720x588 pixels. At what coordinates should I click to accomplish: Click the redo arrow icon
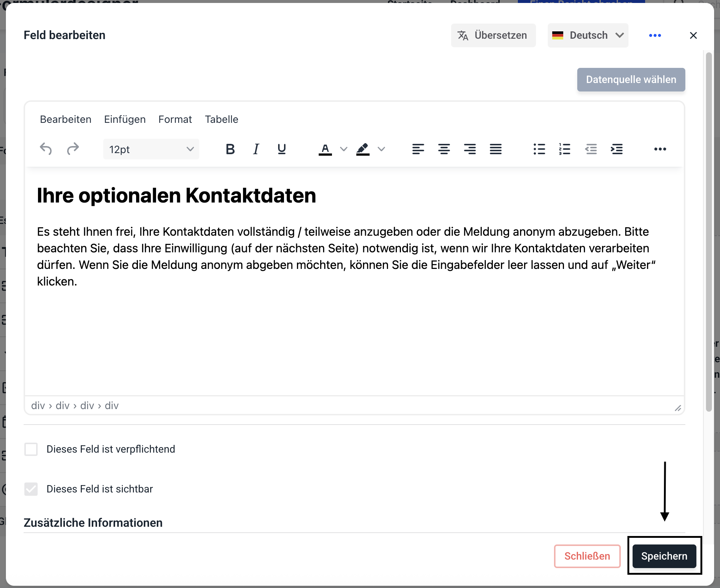pos(73,149)
